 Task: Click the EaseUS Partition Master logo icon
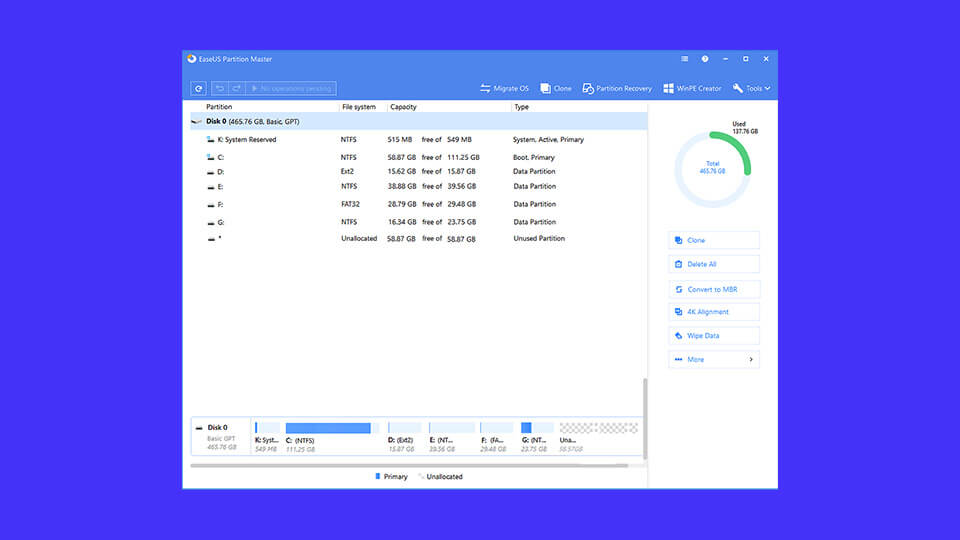click(192, 59)
